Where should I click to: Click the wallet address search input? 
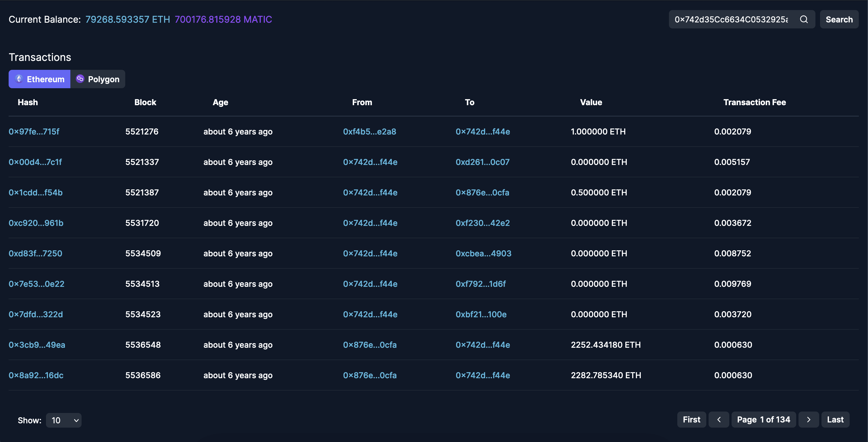pos(731,20)
